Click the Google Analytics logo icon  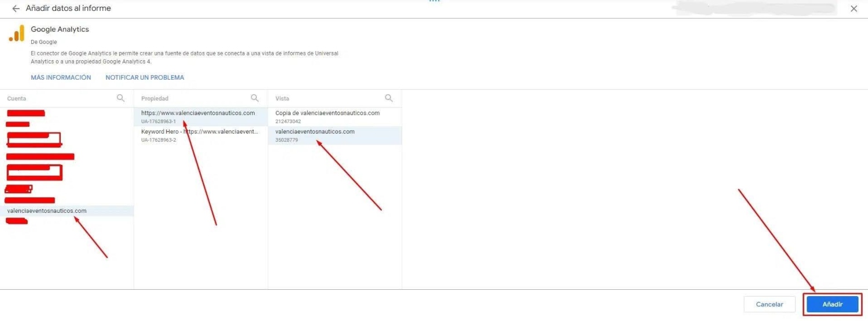pyautogui.click(x=17, y=34)
